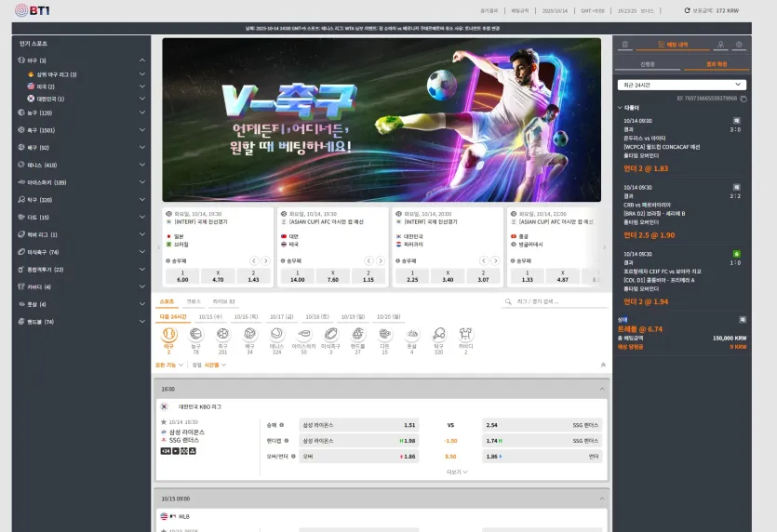777x532 pixels.
Task: Click the league and match search field
Action: point(555,301)
